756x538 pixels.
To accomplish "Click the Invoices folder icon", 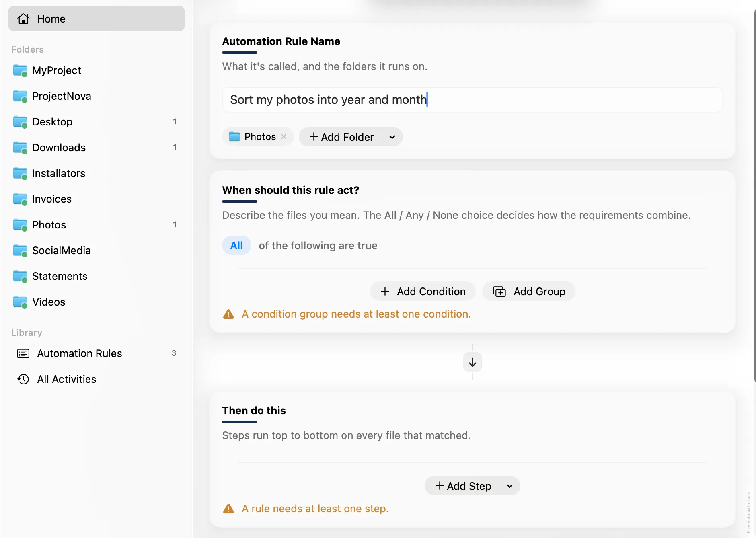I will pos(20,199).
